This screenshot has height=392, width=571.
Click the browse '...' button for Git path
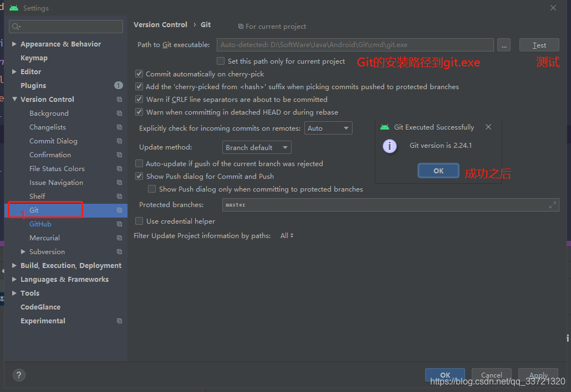pos(503,45)
